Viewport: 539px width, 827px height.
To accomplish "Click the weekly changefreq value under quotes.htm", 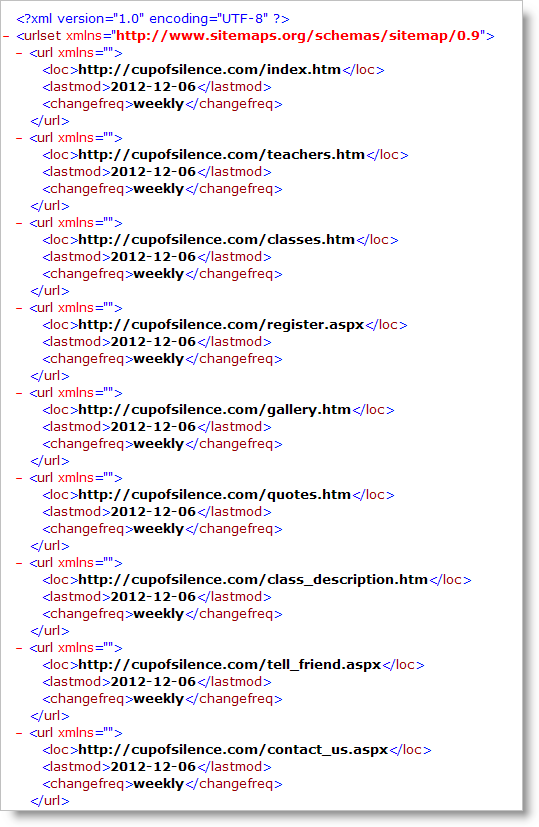I will point(158,528).
